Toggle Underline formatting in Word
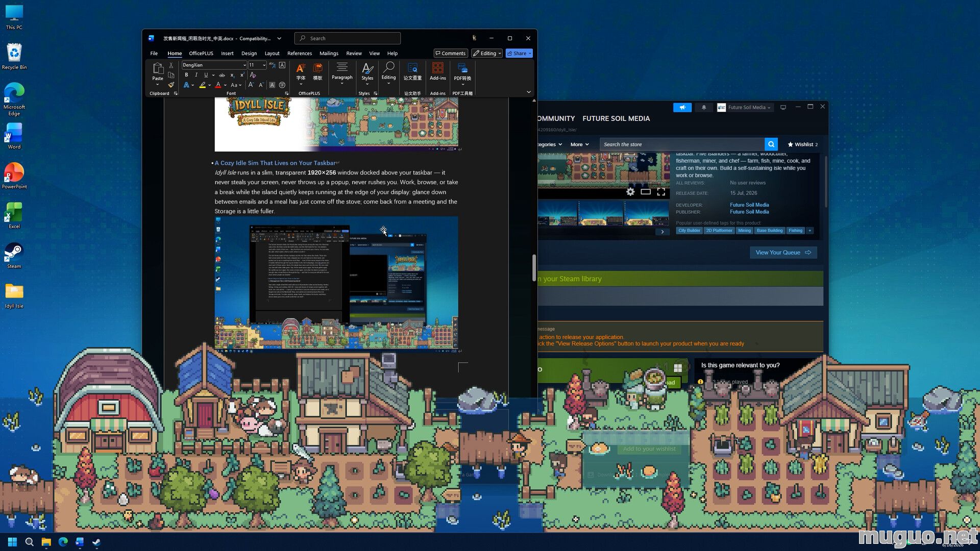 206,75
